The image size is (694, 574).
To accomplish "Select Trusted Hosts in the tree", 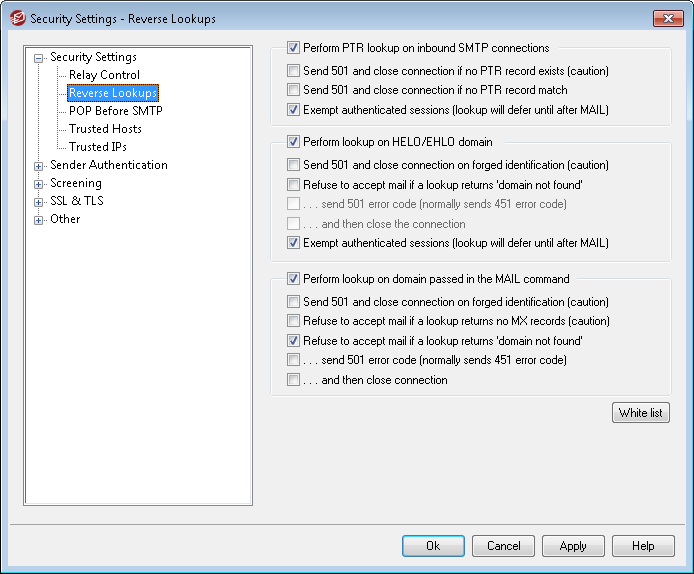I will coord(105,129).
